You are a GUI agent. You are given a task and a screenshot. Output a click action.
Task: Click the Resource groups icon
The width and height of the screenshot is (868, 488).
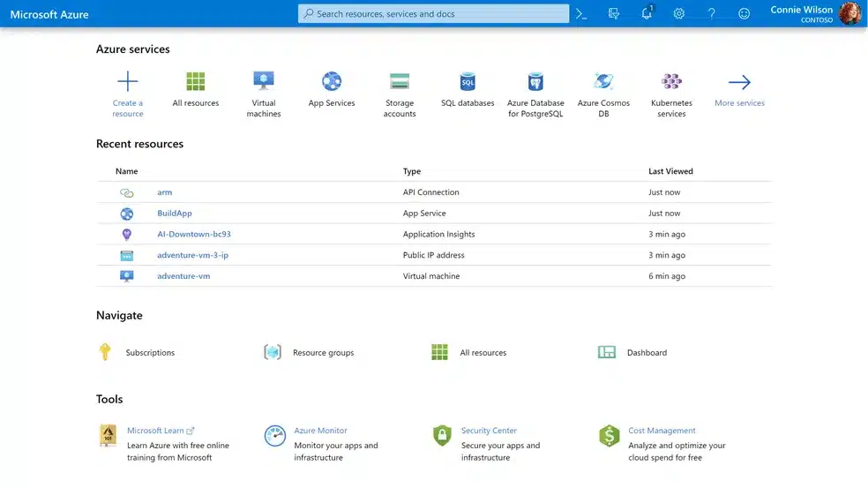(273, 352)
